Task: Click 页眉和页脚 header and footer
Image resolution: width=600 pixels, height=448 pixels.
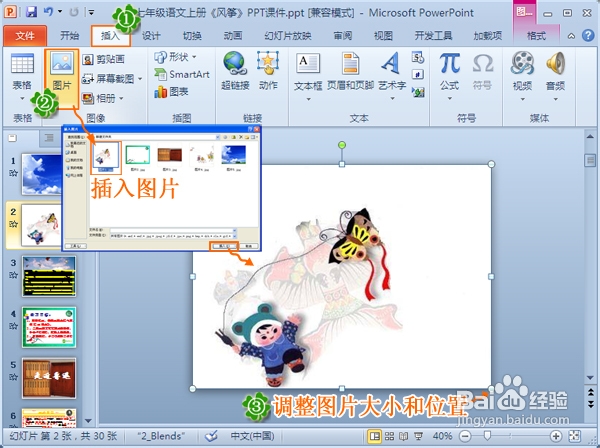Action: click(x=350, y=72)
